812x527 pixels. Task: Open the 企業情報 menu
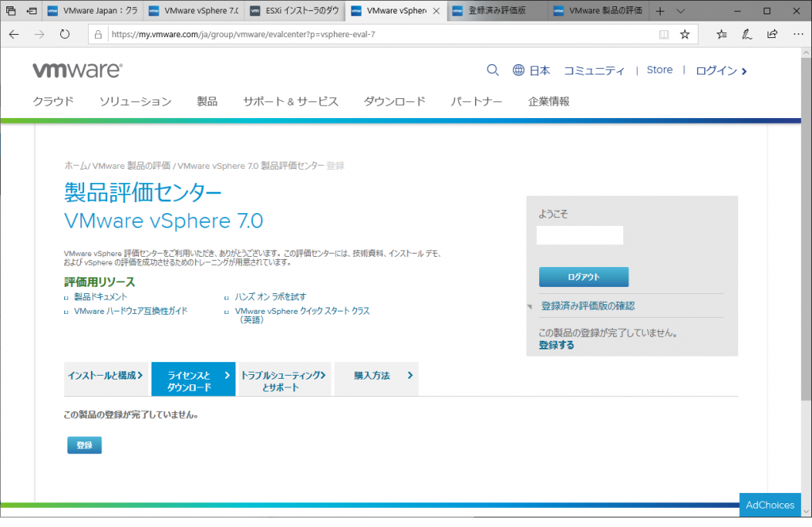pos(549,101)
